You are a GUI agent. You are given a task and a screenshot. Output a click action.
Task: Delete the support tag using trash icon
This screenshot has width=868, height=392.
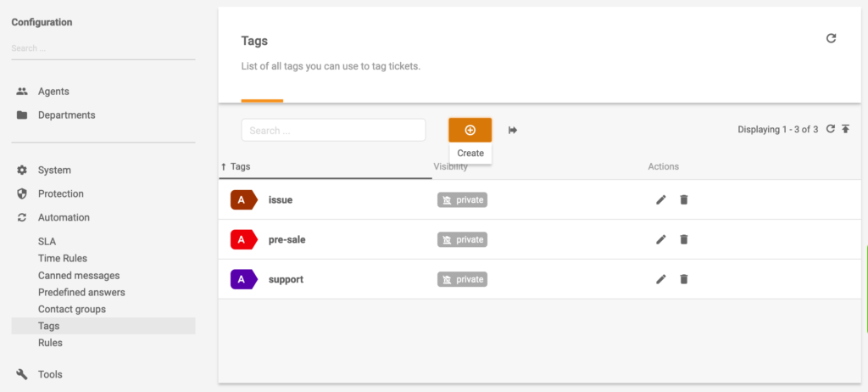[x=684, y=279]
